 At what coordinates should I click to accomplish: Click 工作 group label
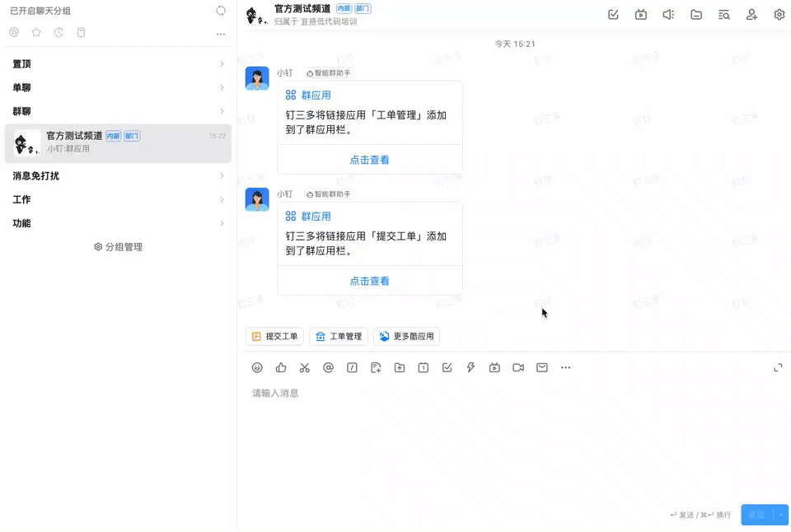[21, 199]
